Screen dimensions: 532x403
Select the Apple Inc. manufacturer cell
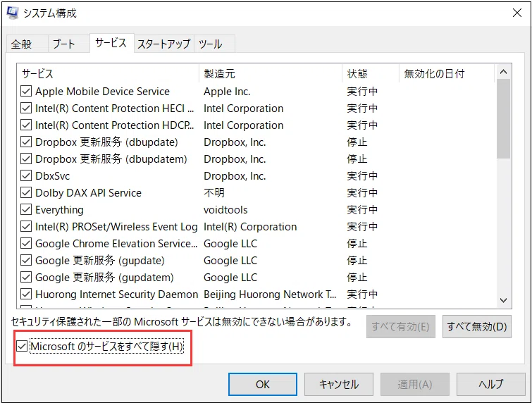point(227,92)
